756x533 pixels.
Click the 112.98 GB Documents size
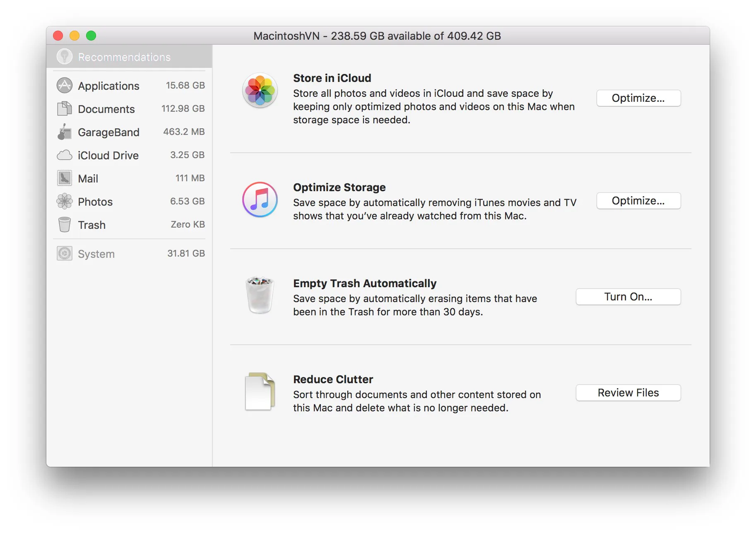click(x=183, y=108)
